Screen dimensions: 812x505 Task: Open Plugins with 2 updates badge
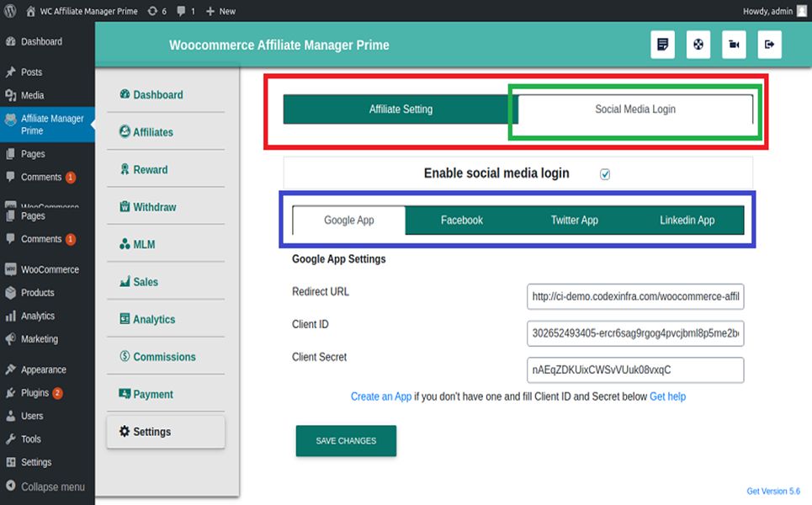(x=34, y=393)
